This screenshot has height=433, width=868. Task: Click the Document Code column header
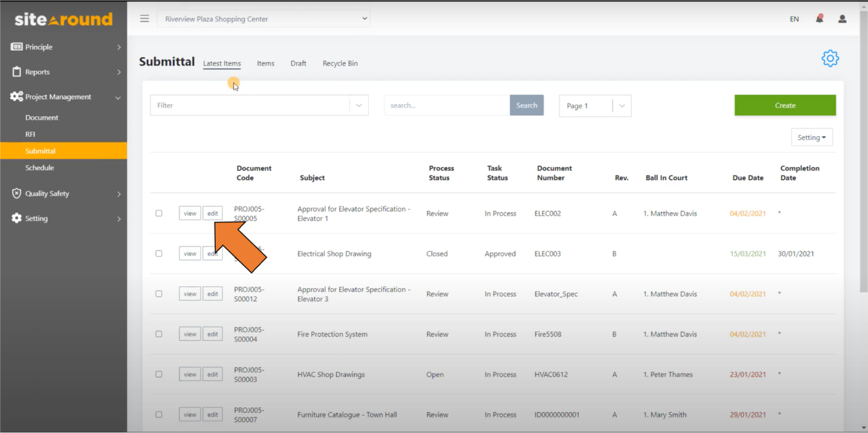[254, 173]
